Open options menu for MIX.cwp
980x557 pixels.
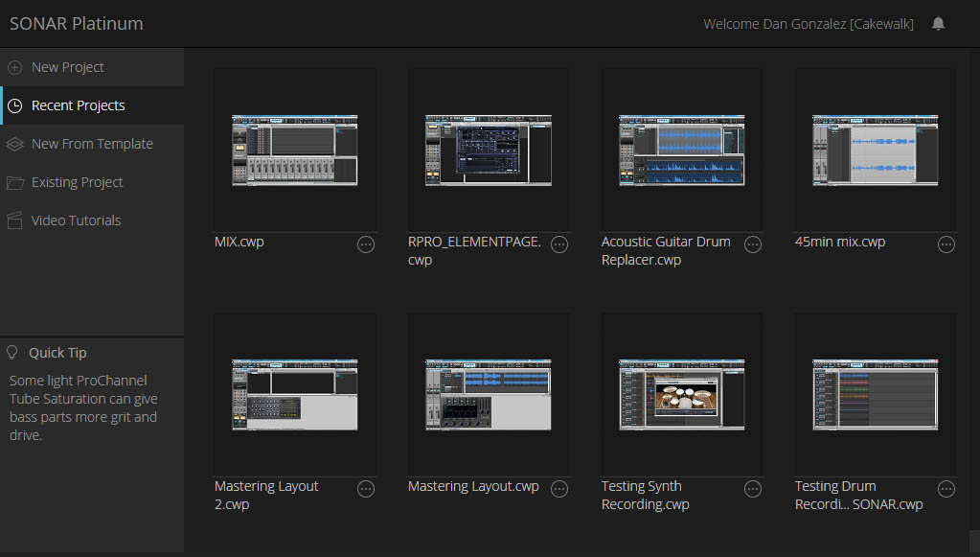[x=366, y=244]
